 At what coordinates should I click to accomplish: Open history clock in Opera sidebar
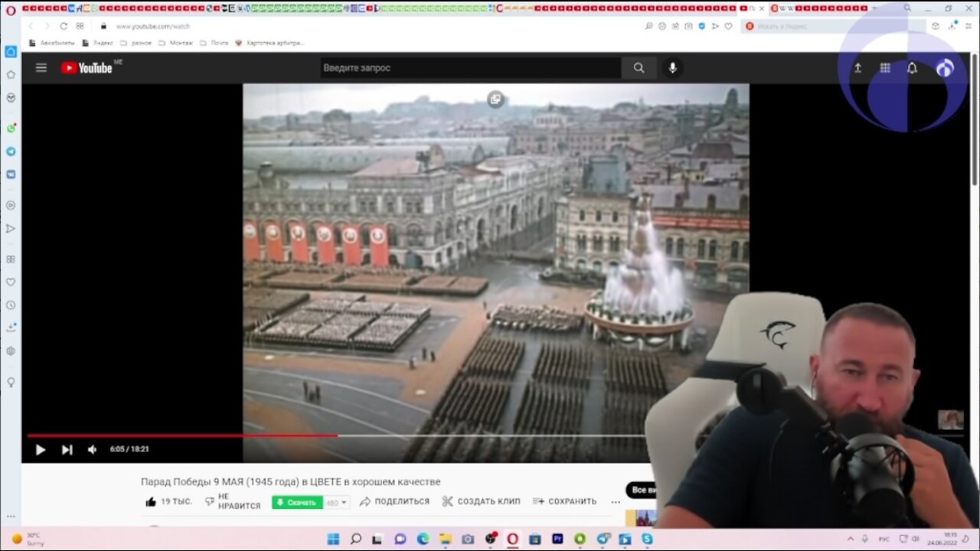(11, 305)
